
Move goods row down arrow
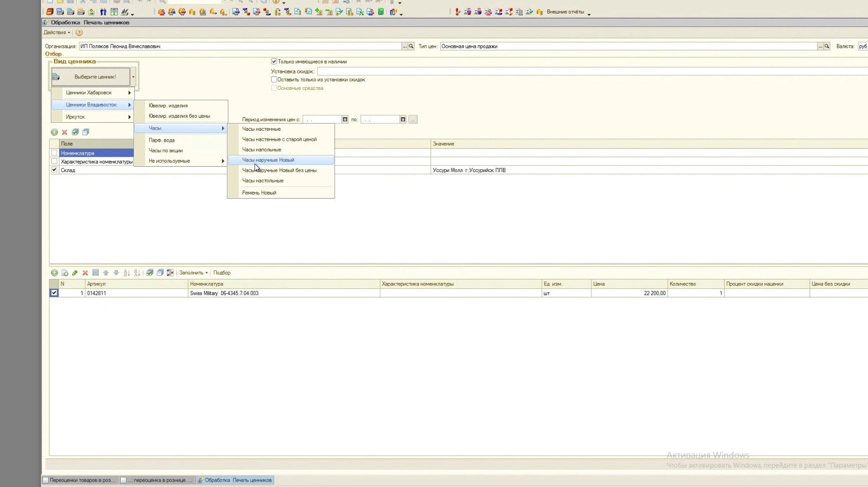[116, 273]
